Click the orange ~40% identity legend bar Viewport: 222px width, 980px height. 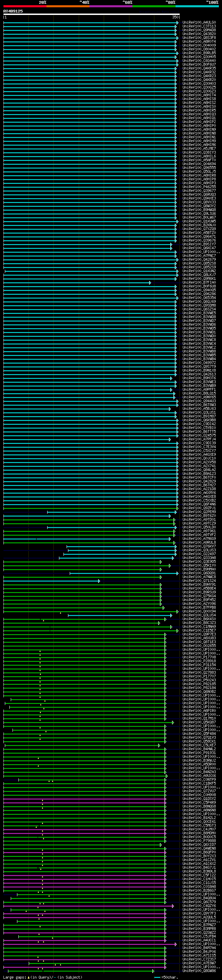68,6
